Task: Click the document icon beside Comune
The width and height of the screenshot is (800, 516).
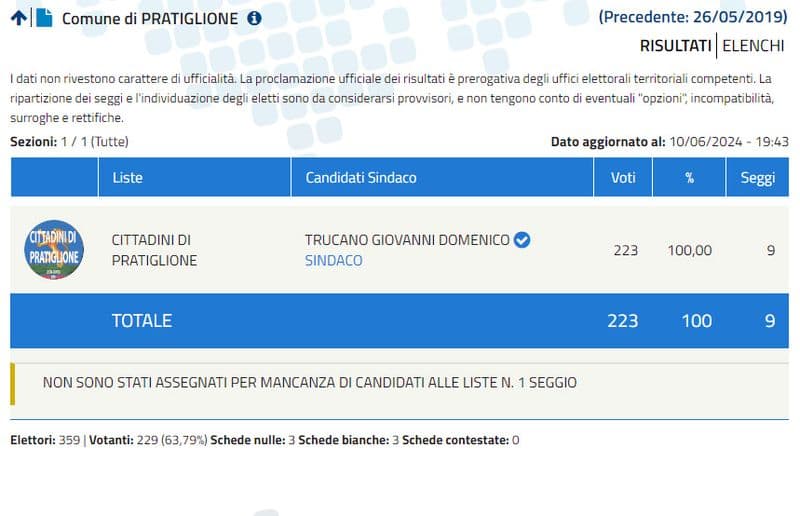Action: (44, 17)
